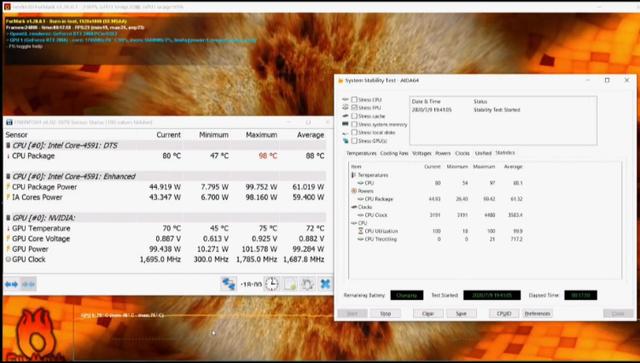Screen dimensions: 640x363
Task: Click the collapse columns arrows in HWiNFO toolbar
Action: click(28, 284)
